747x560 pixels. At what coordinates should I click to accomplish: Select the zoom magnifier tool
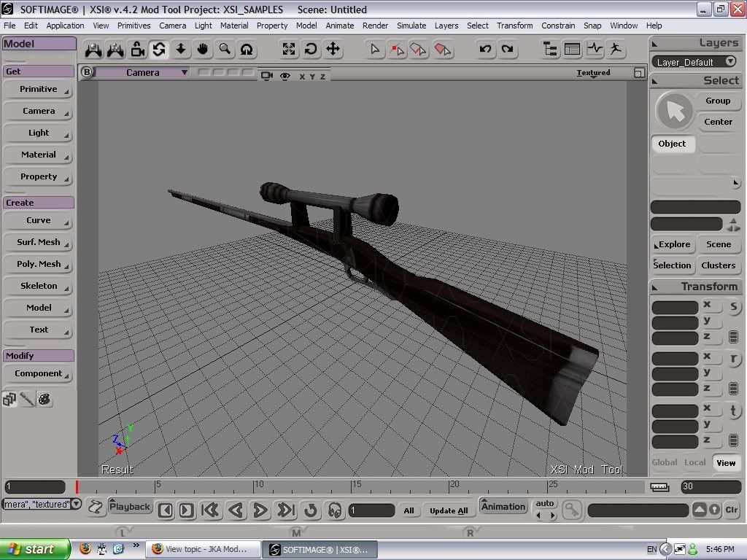click(225, 49)
